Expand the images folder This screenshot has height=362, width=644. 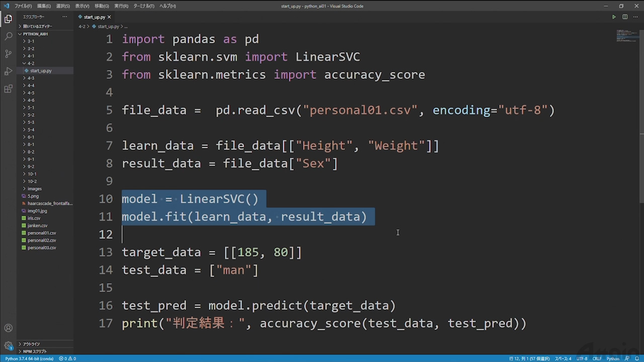(34, 189)
